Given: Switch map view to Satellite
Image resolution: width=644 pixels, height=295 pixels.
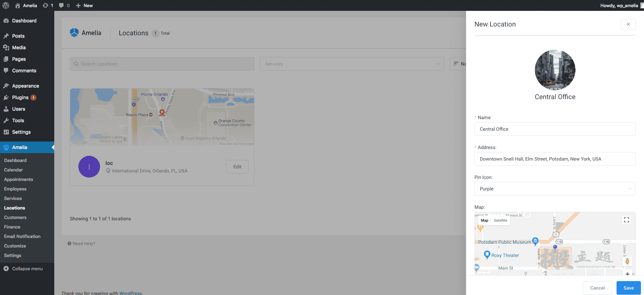Looking at the screenshot, I should 501,220.
